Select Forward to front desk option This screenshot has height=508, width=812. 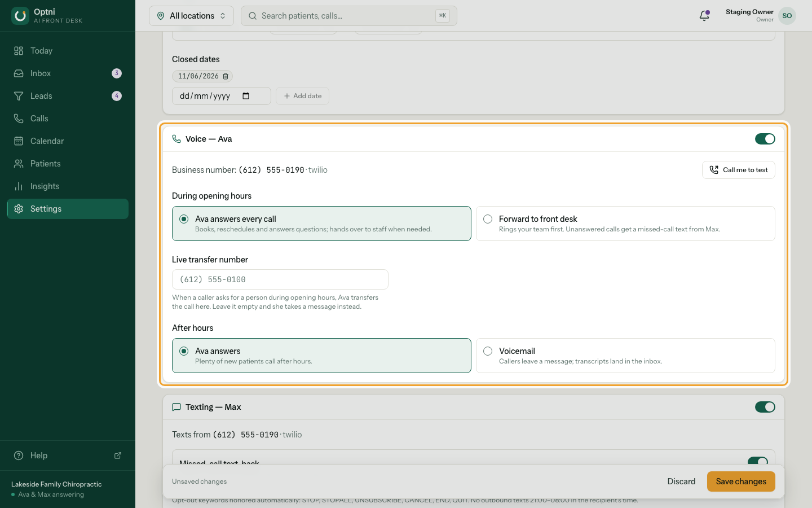point(625,224)
